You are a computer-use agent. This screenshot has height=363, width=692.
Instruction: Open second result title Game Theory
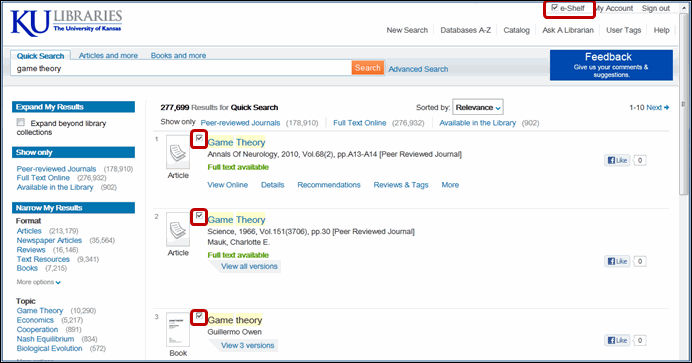(x=237, y=220)
